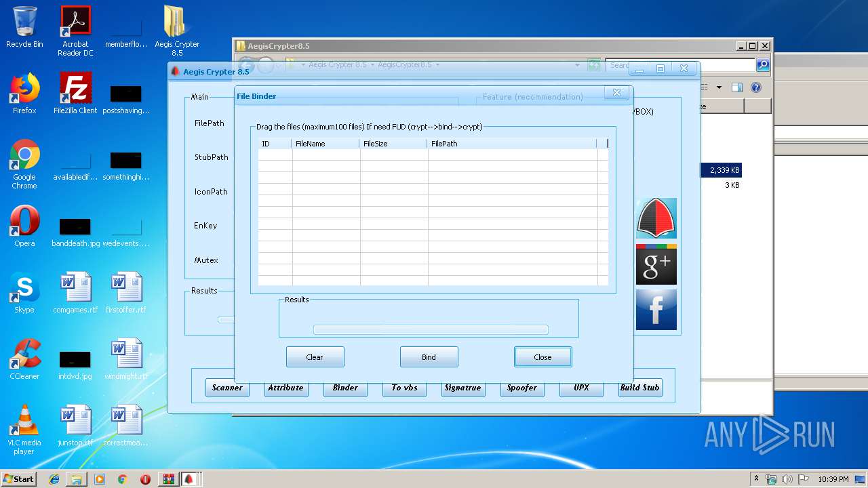Close the File Binder dialog with X
The height and width of the screenshot is (488, 868).
pyautogui.click(x=616, y=93)
